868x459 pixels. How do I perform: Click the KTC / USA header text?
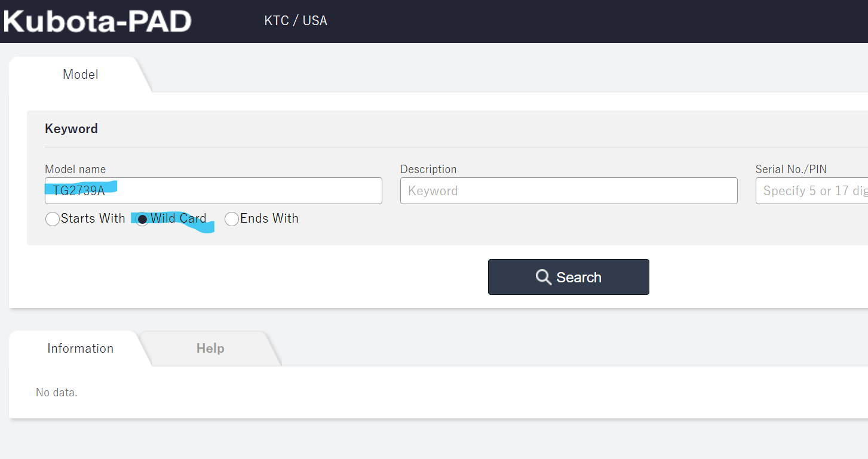pyautogui.click(x=296, y=21)
